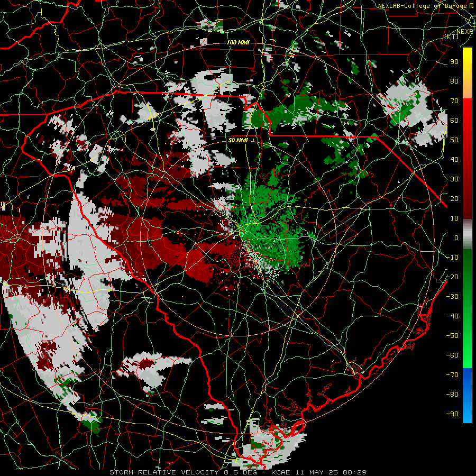The image size is (476, 476).
Task: Click the [KT] units label
Action: coord(452,36)
